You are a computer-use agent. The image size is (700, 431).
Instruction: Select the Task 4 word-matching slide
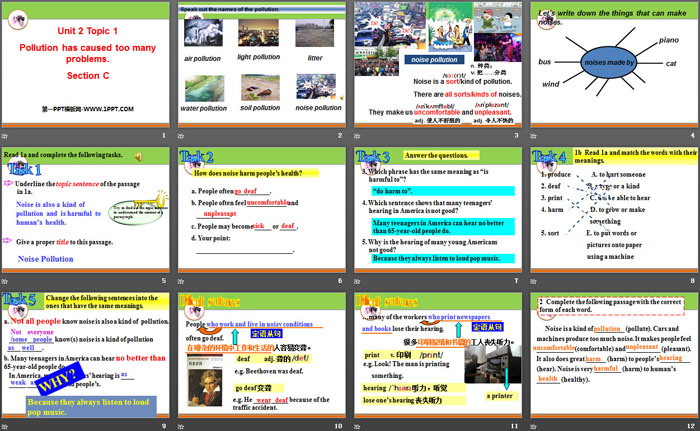(614, 210)
